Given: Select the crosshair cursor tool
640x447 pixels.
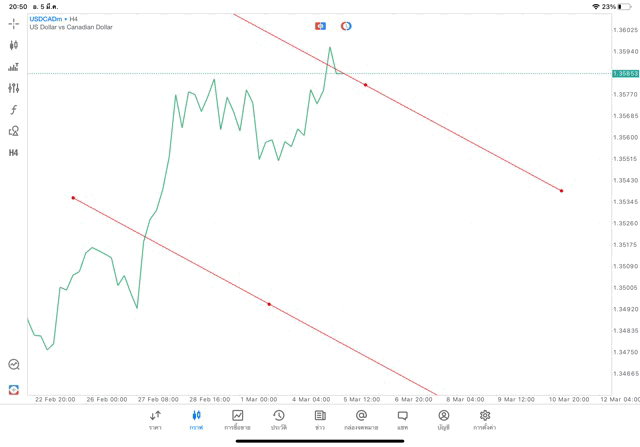Looking at the screenshot, I should point(14,23).
